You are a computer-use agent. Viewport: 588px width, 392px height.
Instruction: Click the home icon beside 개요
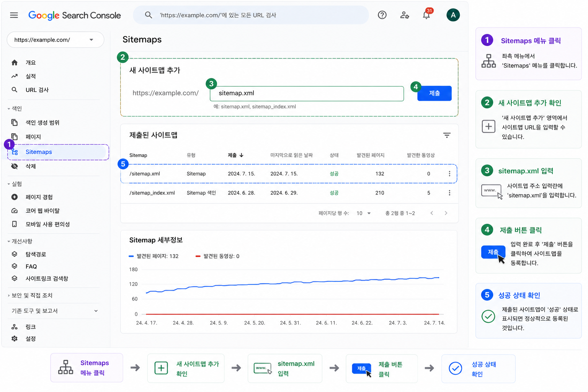15,62
